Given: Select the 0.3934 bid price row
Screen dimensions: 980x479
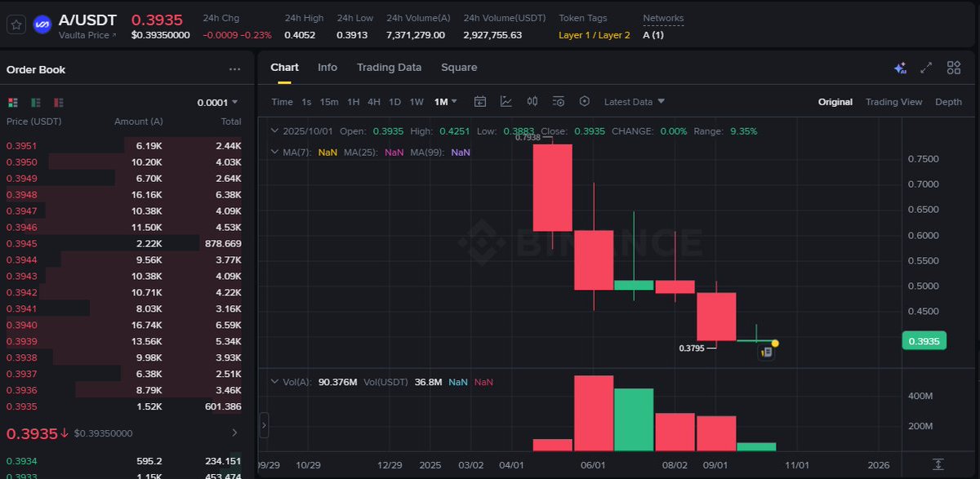Looking at the screenshot, I should [124, 460].
